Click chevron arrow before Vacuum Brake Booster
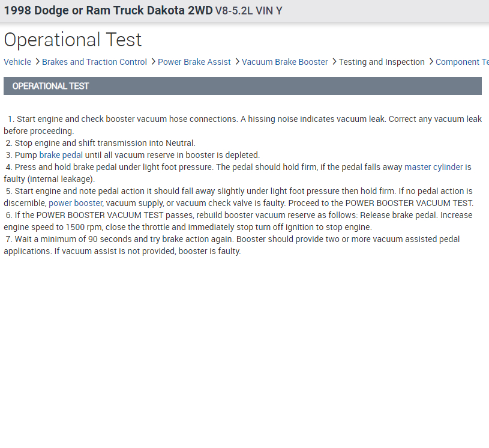 pyautogui.click(x=237, y=62)
